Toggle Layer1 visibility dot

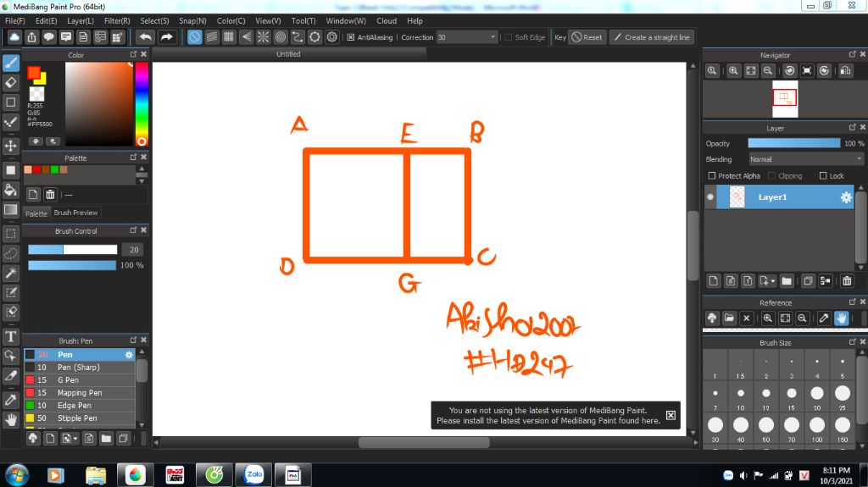[710, 197]
